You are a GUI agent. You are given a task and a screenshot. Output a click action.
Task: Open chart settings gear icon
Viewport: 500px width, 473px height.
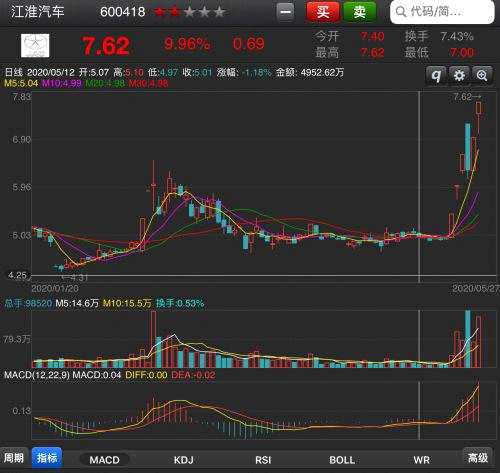point(459,75)
